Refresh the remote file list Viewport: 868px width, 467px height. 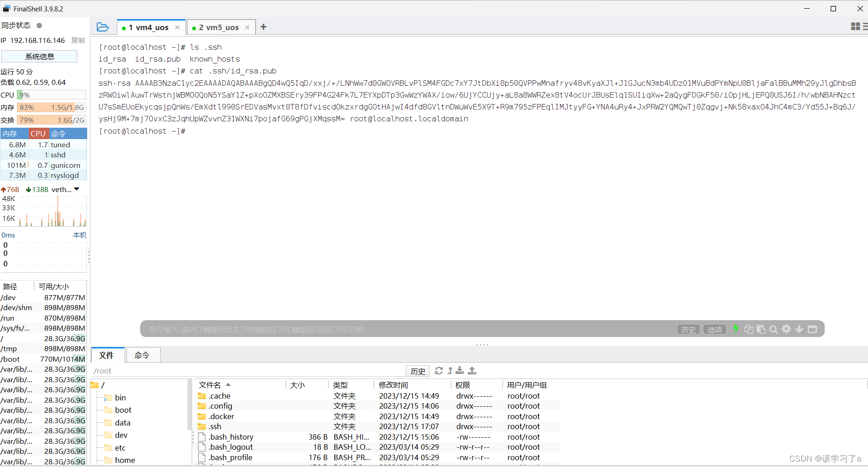tap(439, 371)
